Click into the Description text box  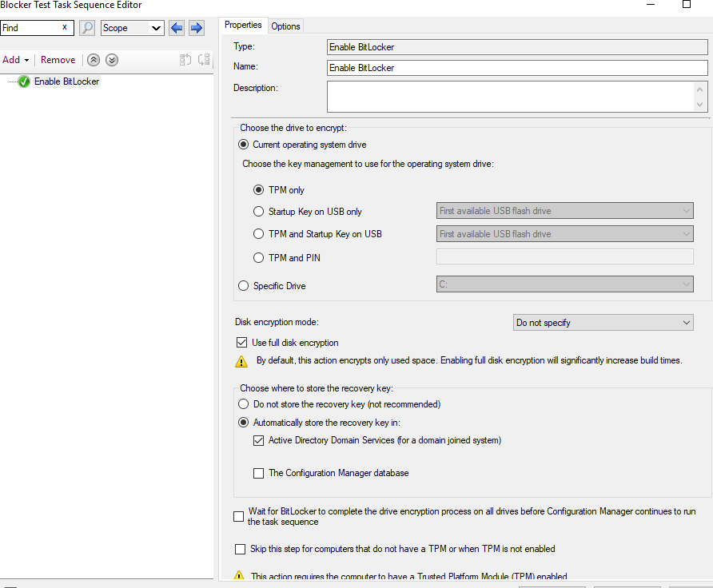coord(510,97)
